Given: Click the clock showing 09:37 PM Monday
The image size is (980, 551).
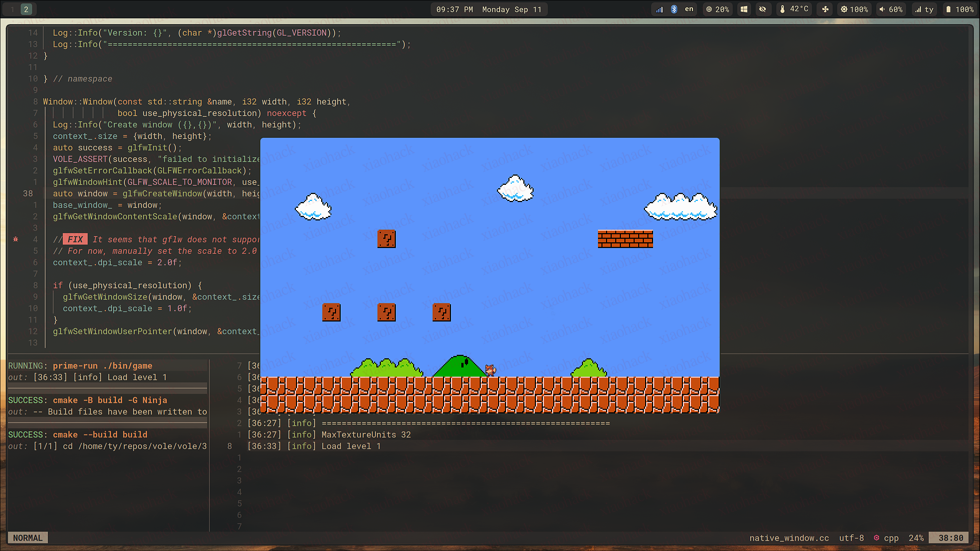Looking at the screenshot, I should pos(489,9).
